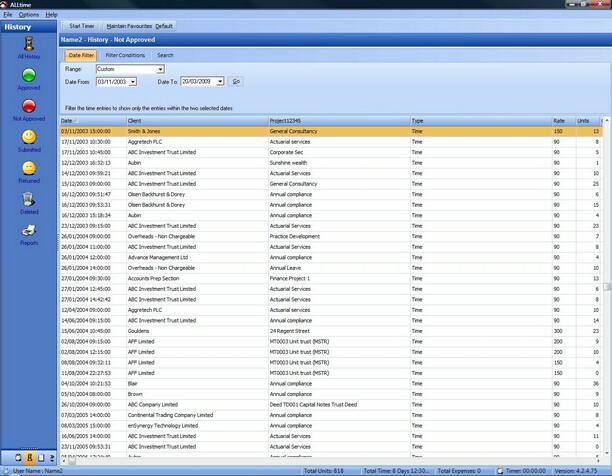Select the Aggretech PLC 17/11/2003 row
The image size is (612, 476).
pyautogui.click(x=331, y=142)
